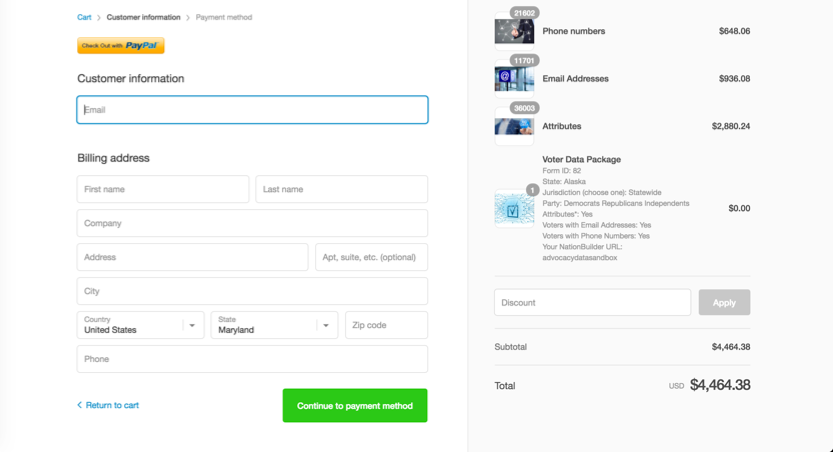833x452 pixels.
Task: Select Payment method breadcrumb
Action: (x=224, y=18)
